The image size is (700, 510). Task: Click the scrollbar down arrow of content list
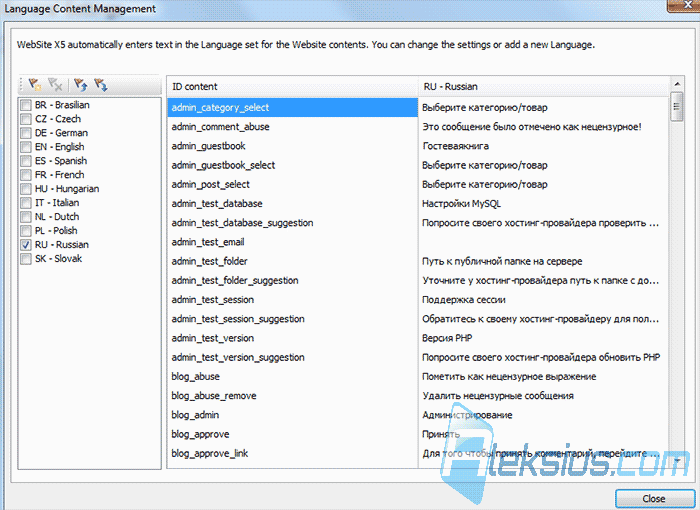(677, 460)
